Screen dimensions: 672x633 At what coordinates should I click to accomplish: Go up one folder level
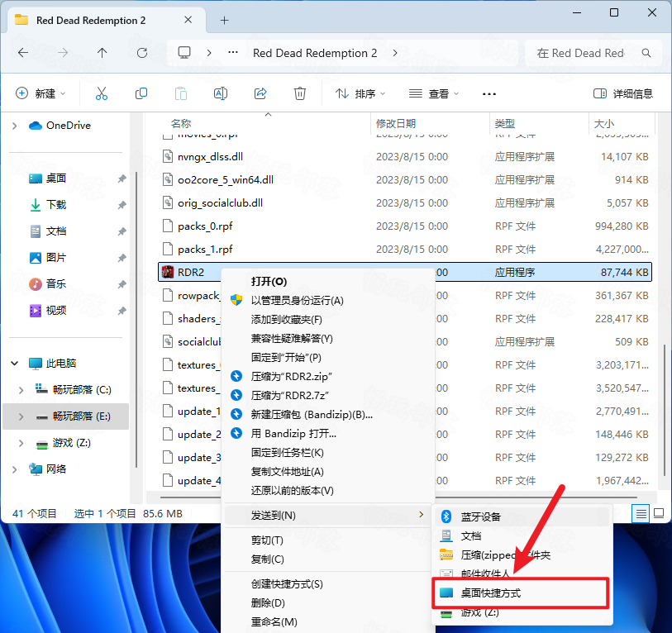pos(102,53)
